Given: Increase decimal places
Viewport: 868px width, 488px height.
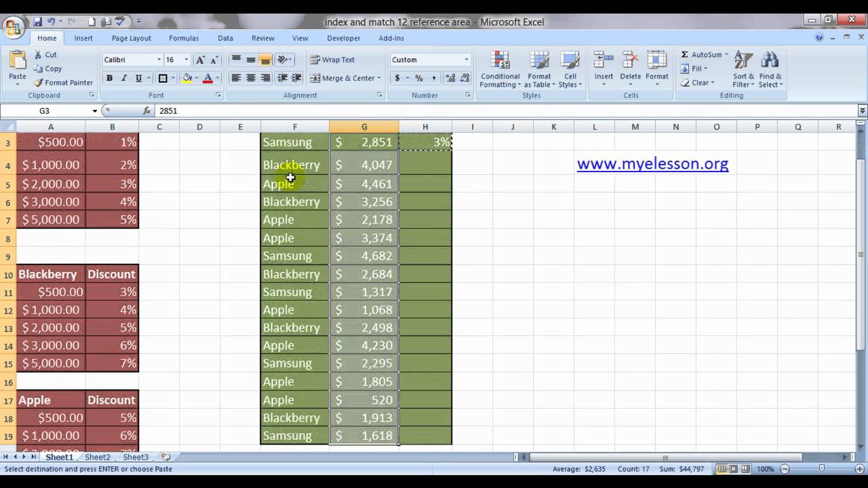Looking at the screenshot, I should tap(450, 78).
